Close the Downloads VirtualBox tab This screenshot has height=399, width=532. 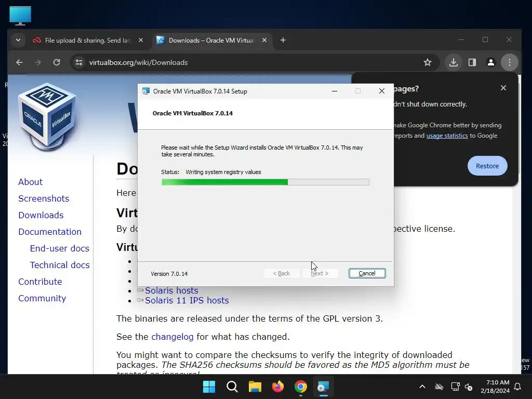pos(264,41)
